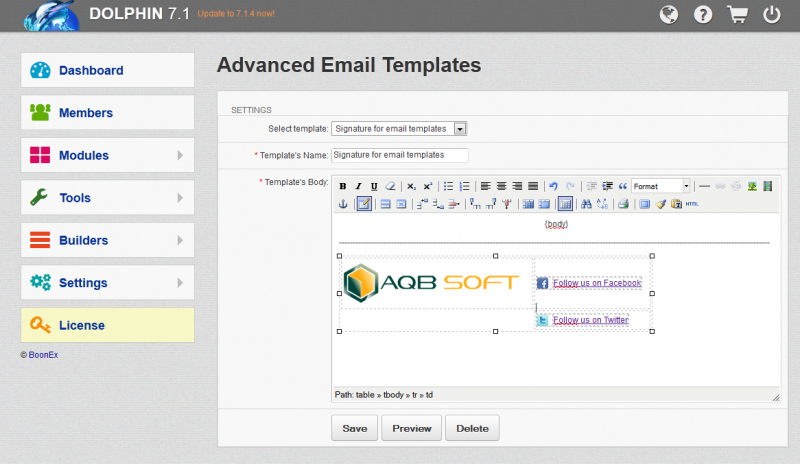
Task: Insert an image via tree icon
Action: click(752, 186)
